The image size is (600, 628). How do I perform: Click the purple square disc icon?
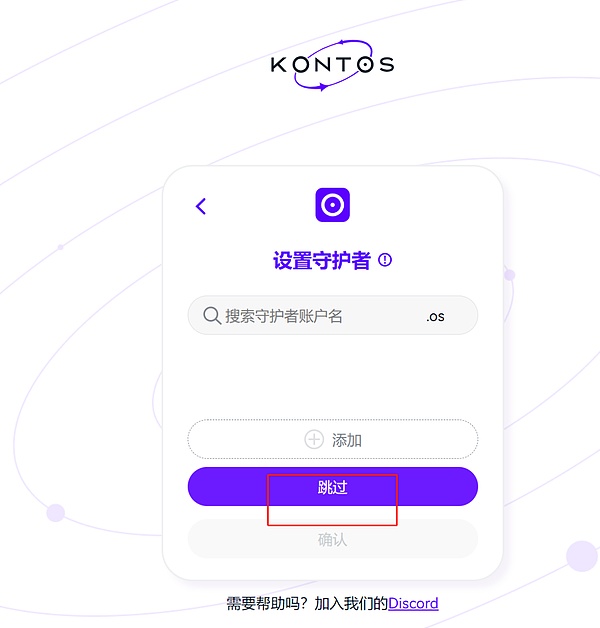[332, 205]
